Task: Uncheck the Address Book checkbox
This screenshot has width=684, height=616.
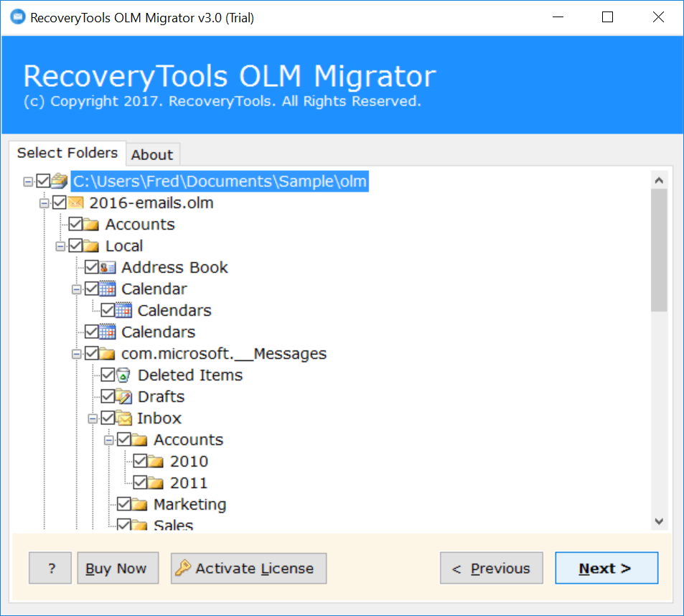Action: pyautogui.click(x=92, y=267)
